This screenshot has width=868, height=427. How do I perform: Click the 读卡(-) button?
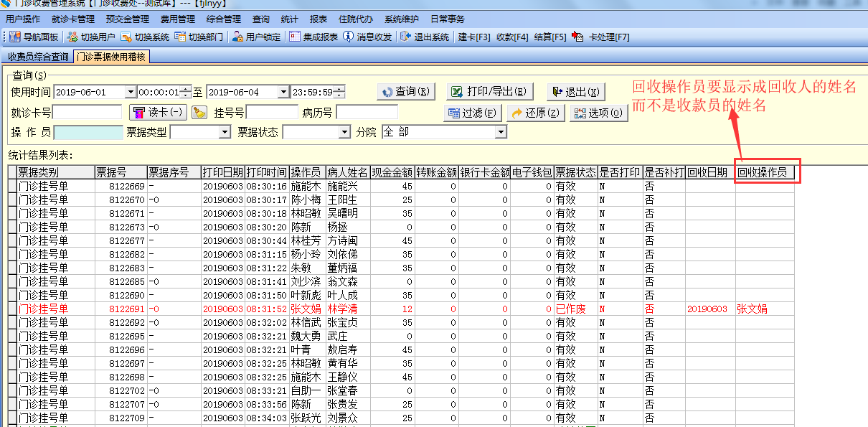coord(158,113)
